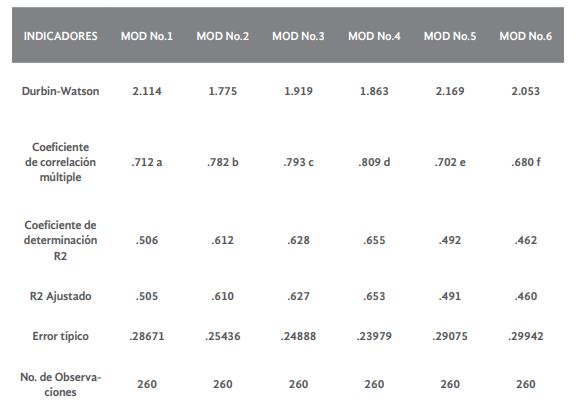Click the No. de Observaciones label
Screen dimensions: 577x413
[60, 384]
